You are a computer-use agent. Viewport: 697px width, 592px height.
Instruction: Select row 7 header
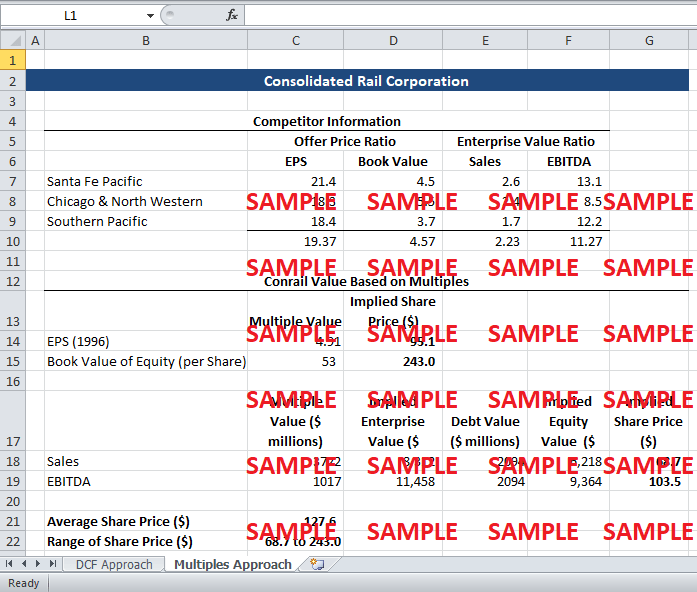pos(13,181)
